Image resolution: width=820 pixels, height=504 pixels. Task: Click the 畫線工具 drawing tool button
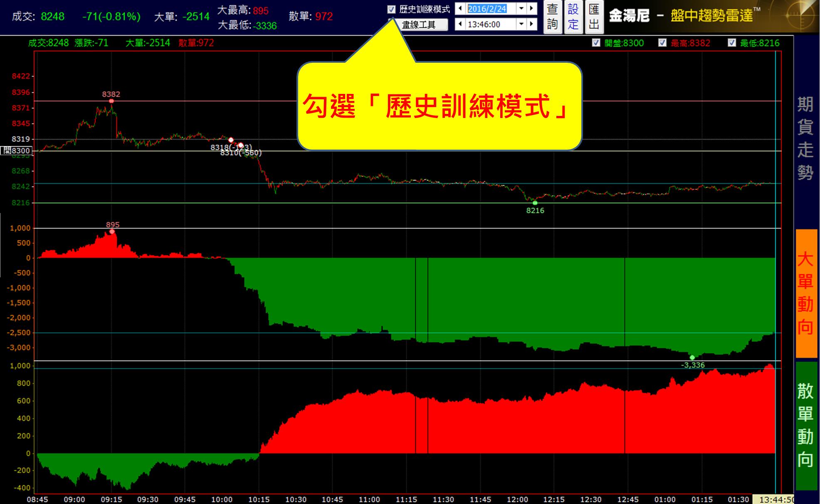tap(419, 25)
